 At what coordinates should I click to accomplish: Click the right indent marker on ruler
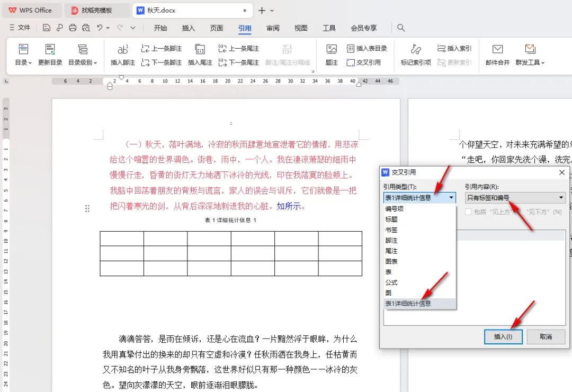pos(359,84)
